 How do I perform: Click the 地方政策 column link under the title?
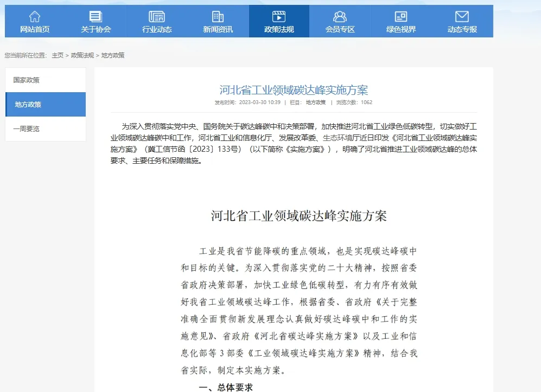pos(316,102)
